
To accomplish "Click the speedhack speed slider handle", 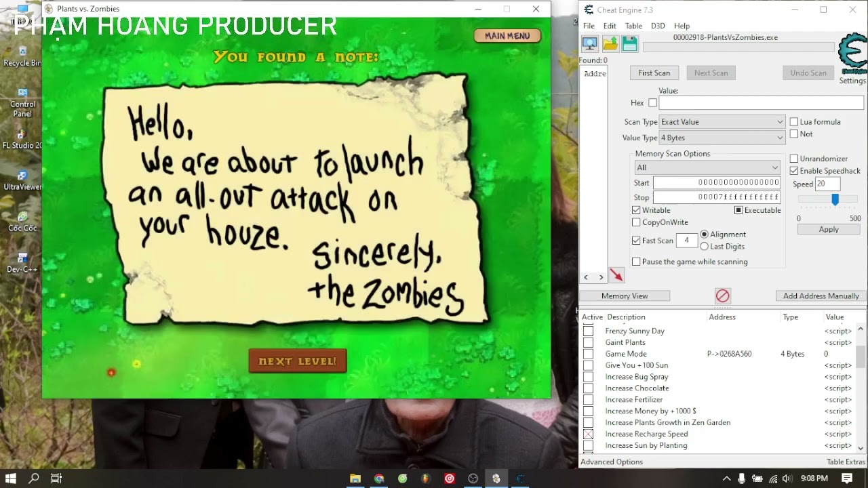I will pos(835,199).
